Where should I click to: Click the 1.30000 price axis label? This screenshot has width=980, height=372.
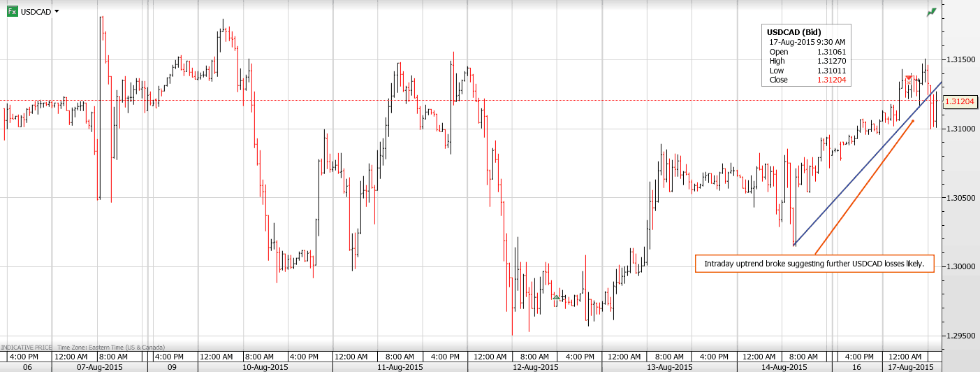(959, 267)
